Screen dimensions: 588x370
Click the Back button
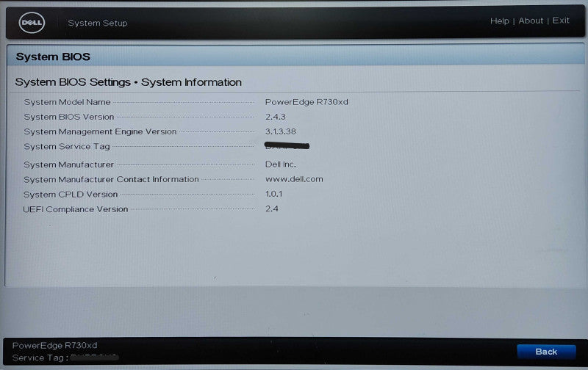click(x=546, y=352)
